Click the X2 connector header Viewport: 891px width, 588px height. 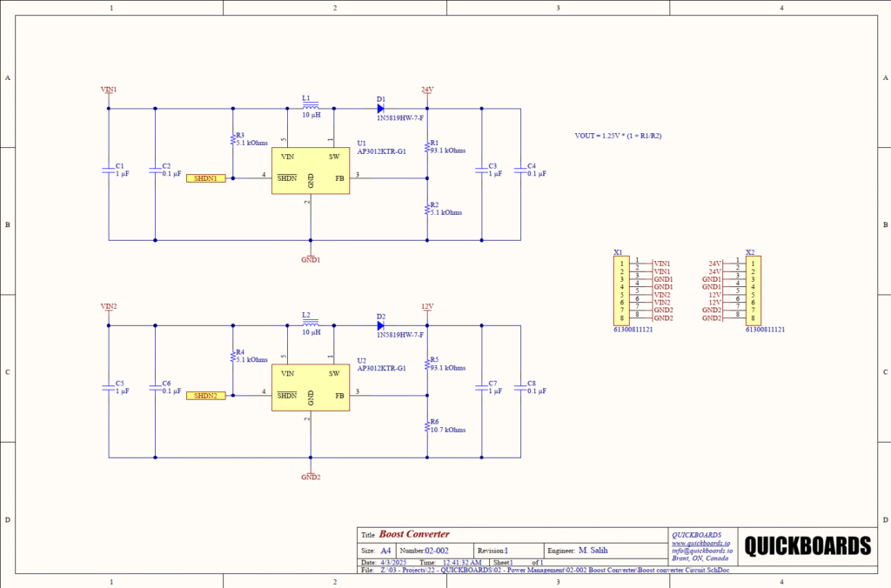tap(754, 291)
